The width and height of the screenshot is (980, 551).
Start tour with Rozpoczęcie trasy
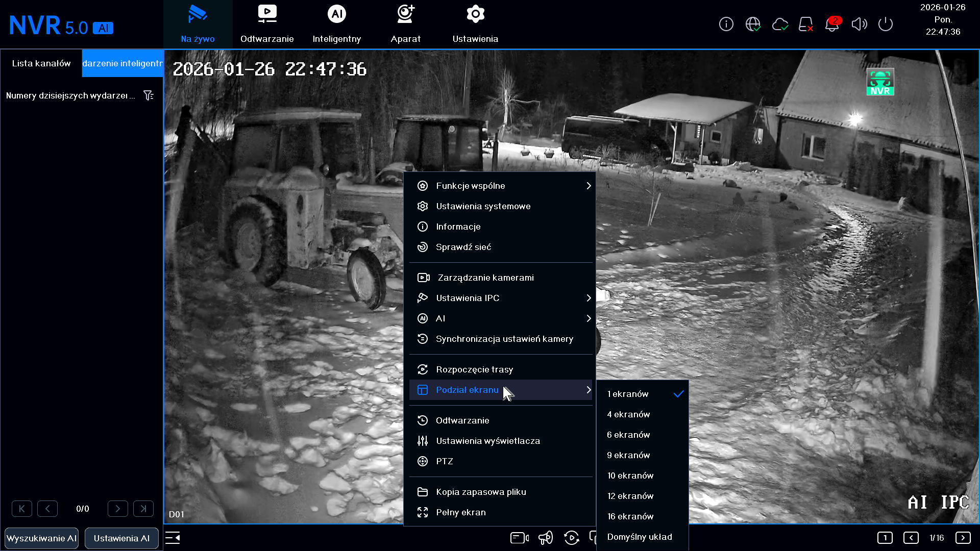tap(501, 369)
